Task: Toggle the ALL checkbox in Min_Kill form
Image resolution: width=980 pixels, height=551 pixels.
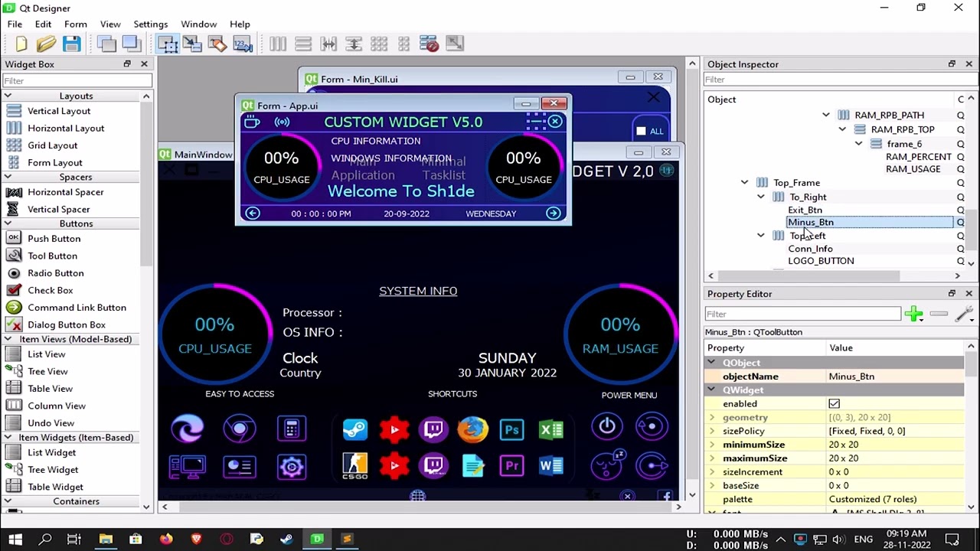Action: [641, 131]
